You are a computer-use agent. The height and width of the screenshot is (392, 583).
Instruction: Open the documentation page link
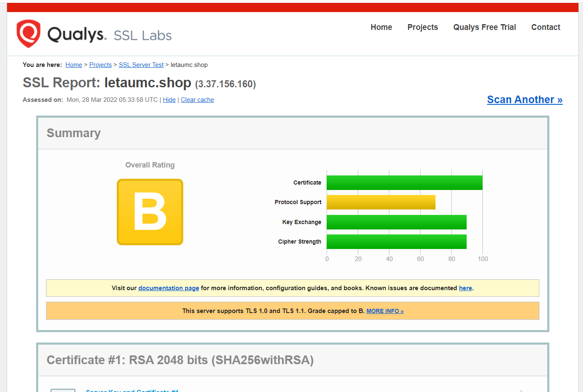click(169, 288)
